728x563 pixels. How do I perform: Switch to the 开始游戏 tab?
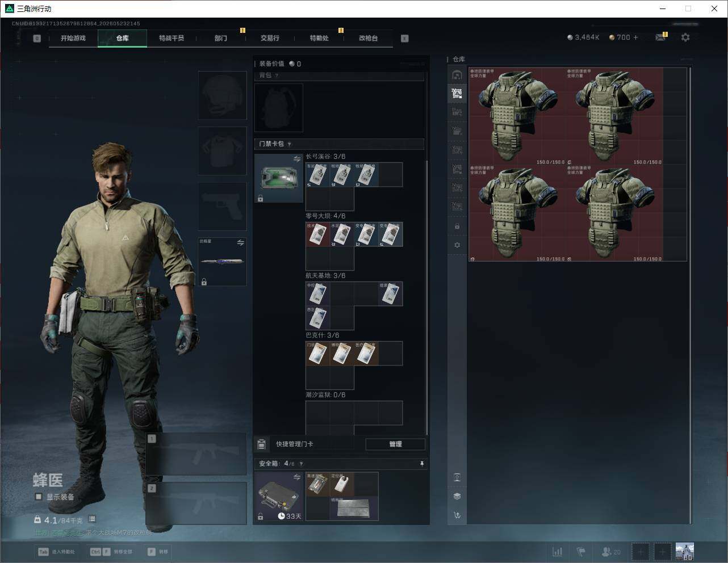click(x=73, y=38)
